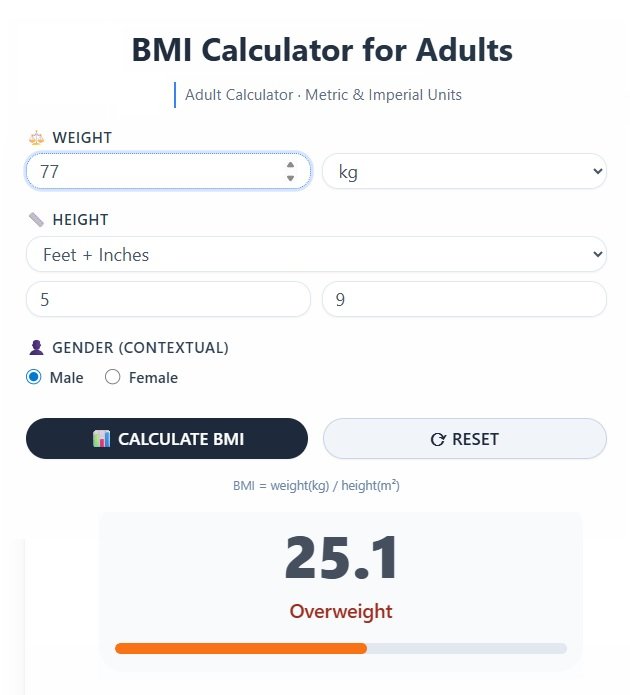Viewport: 630px width, 695px height.
Task: Click the chevron on the weight unit selector
Action: pyautogui.click(x=598, y=171)
